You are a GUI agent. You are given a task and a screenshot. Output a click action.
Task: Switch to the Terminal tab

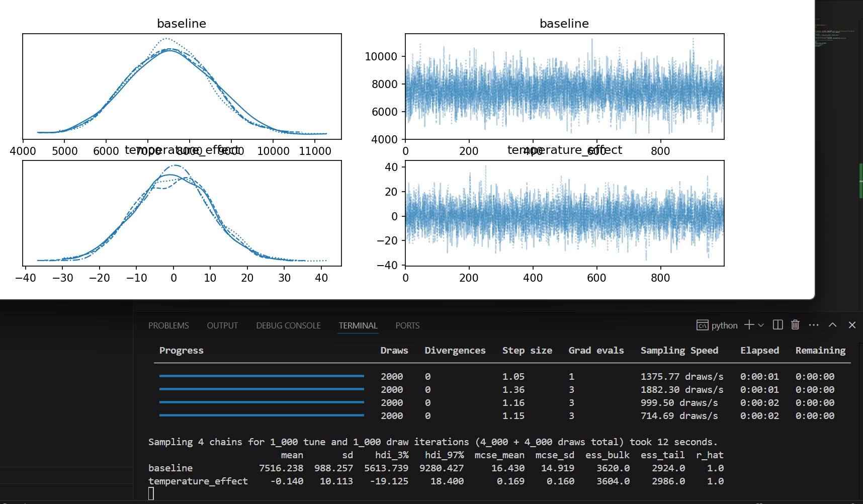click(358, 325)
